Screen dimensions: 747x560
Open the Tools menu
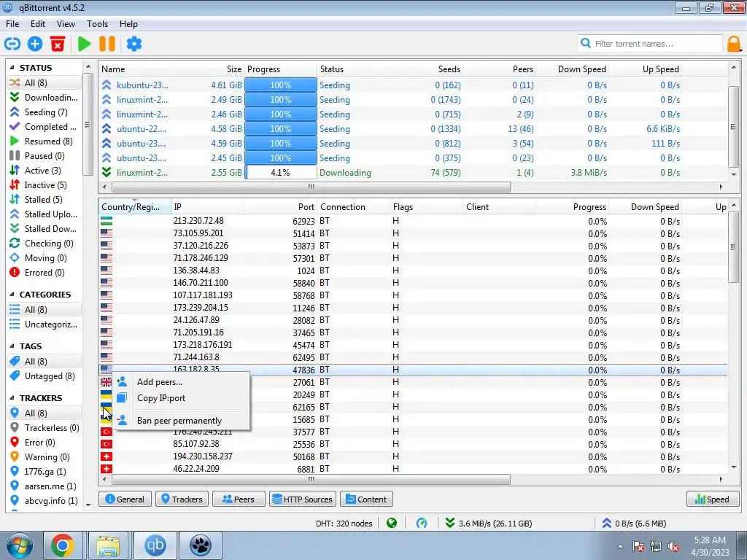point(97,24)
